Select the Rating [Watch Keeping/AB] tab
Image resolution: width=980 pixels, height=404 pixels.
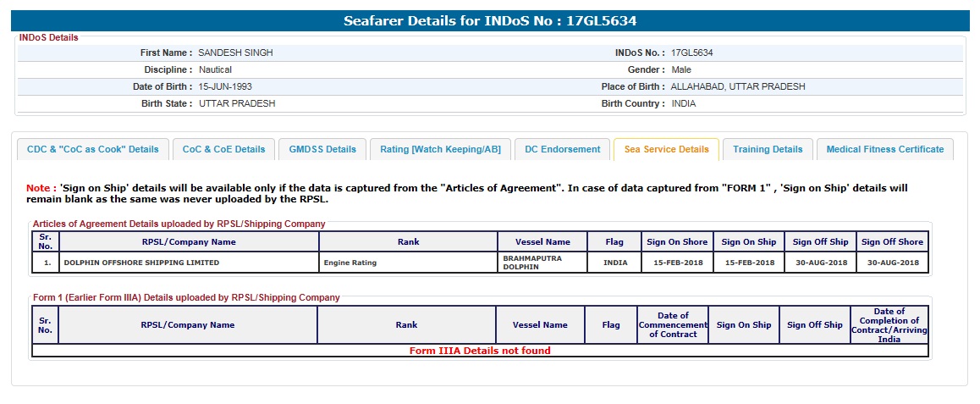point(440,149)
